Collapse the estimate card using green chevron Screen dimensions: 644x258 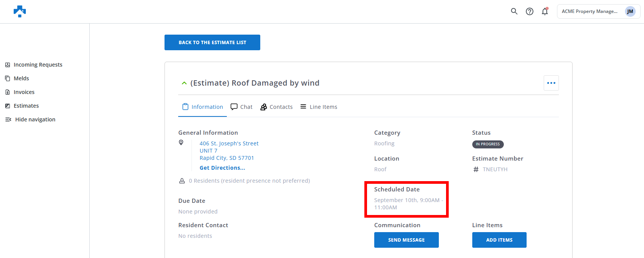pyautogui.click(x=184, y=83)
